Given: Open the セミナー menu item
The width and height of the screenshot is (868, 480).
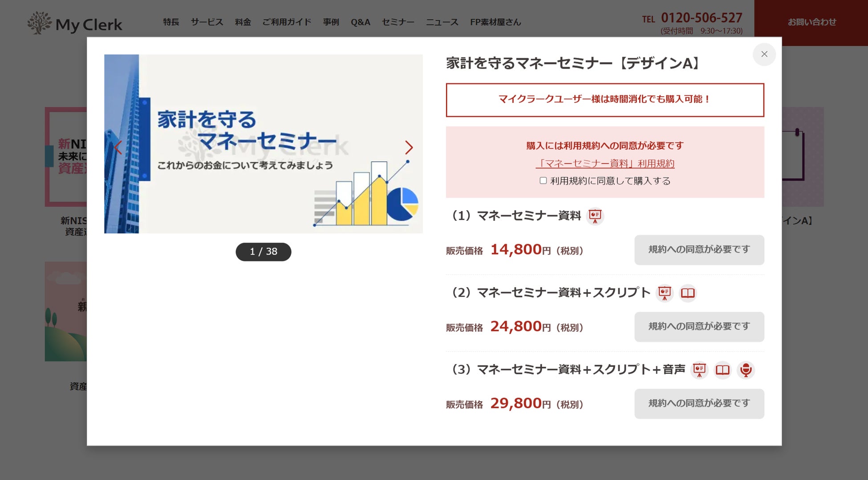Looking at the screenshot, I should [398, 22].
